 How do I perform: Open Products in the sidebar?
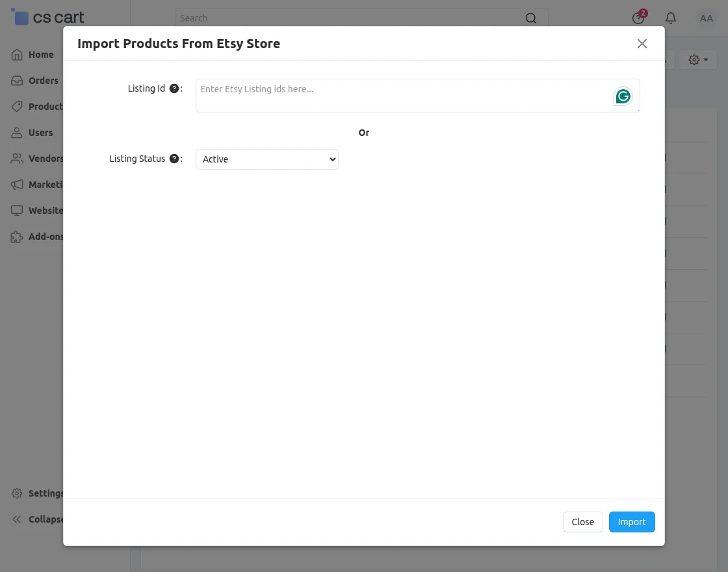(x=36, y=107)
